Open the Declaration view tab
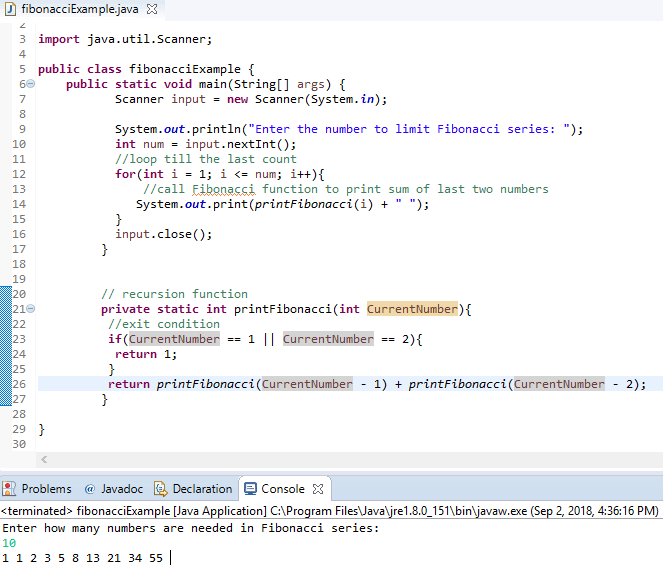 (193, 489)
